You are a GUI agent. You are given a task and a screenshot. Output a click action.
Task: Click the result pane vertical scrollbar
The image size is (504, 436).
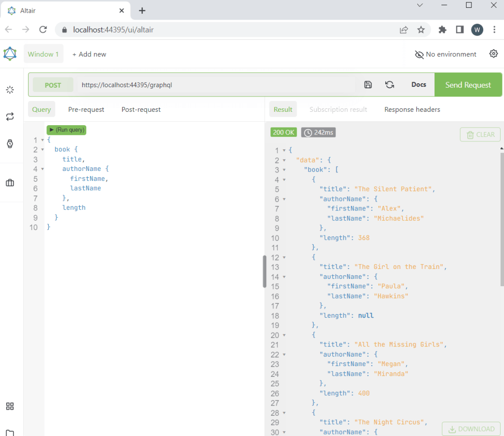pyautogui.click(x=502, y=217)
